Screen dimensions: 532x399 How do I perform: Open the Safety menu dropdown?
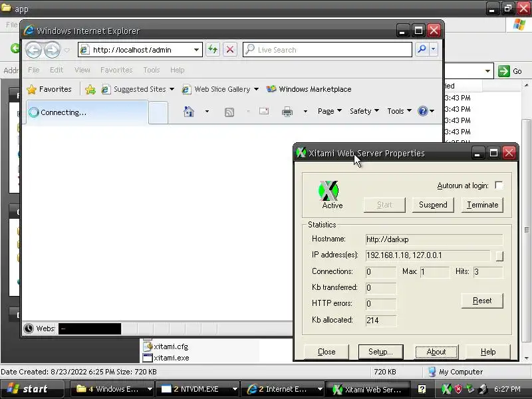[x=364, y=111]
